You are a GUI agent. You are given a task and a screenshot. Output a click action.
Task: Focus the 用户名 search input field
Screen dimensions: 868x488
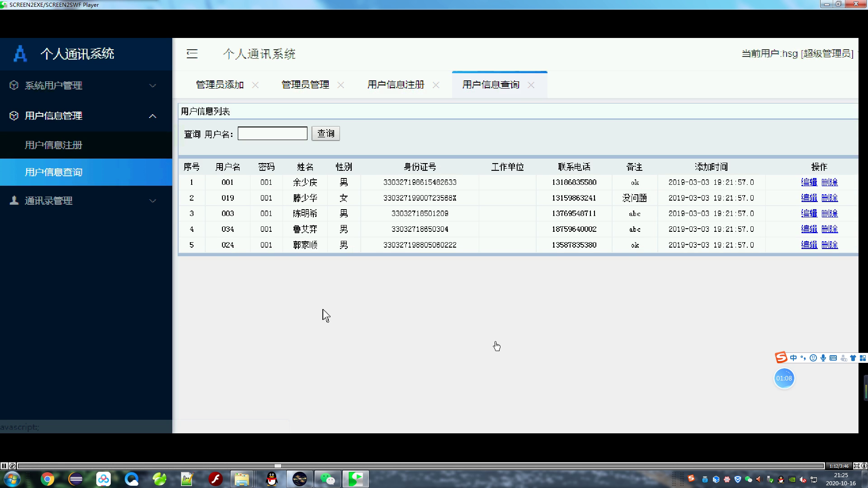273,133
